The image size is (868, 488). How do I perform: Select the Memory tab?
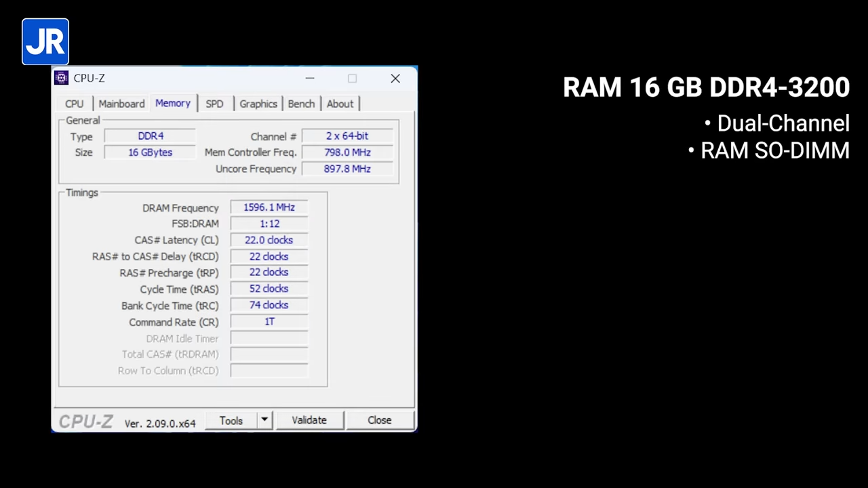173,103
